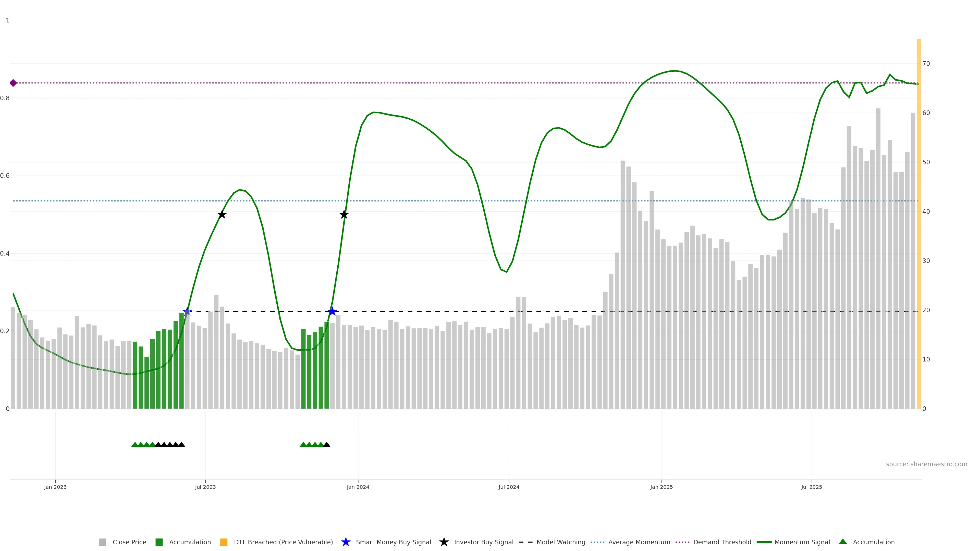Click the first black Investor Buy star

pyautogui.click(x=222, y=215)
